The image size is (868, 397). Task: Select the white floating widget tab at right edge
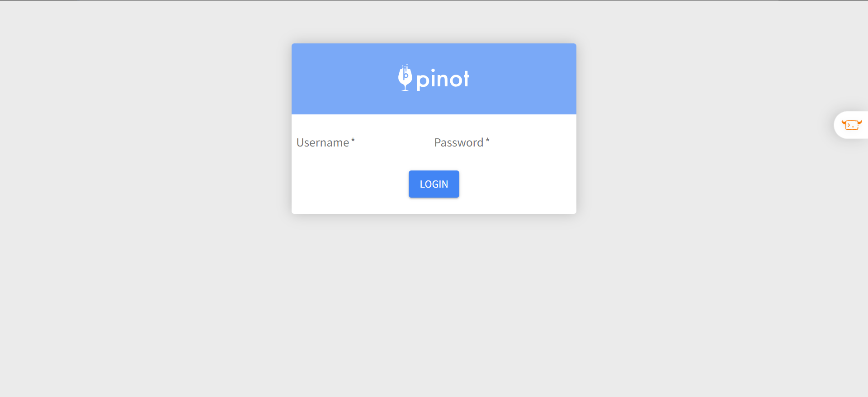pyautogui.click(x=851, y=125)
